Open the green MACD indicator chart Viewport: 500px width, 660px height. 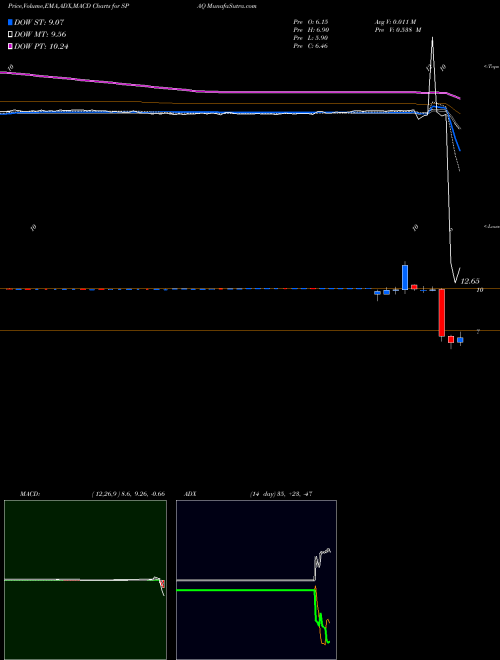point(85,580)
